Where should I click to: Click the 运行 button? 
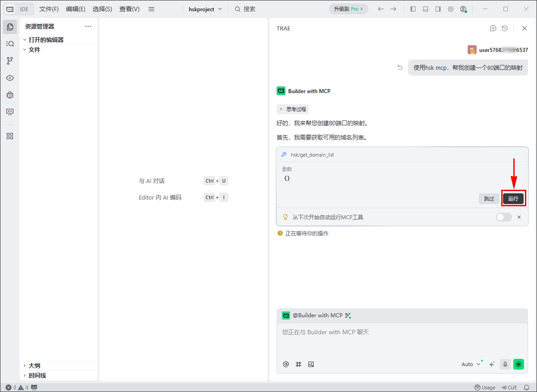(x=513, y=199)
